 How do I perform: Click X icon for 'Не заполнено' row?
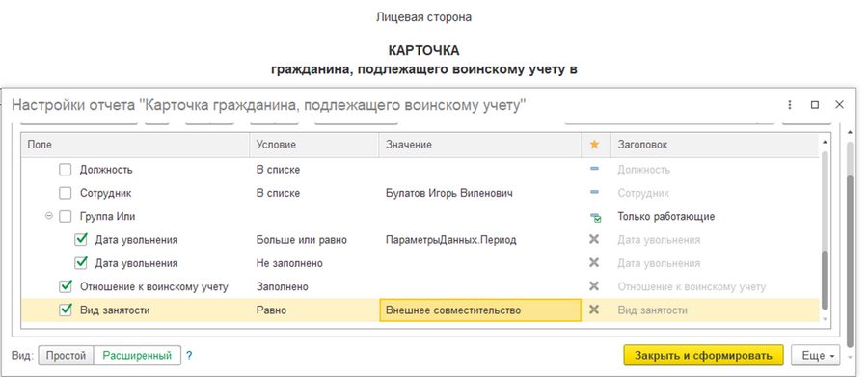[594, 263]
